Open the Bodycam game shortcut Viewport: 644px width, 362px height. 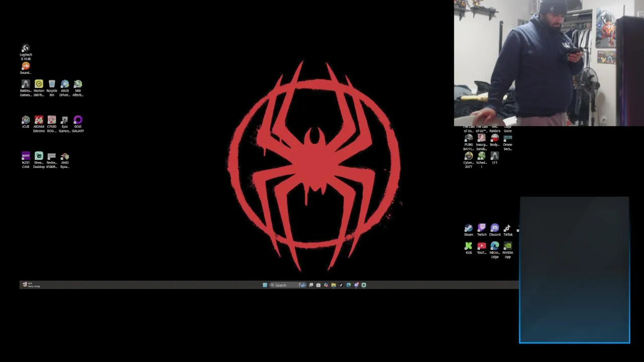[495, 140]
